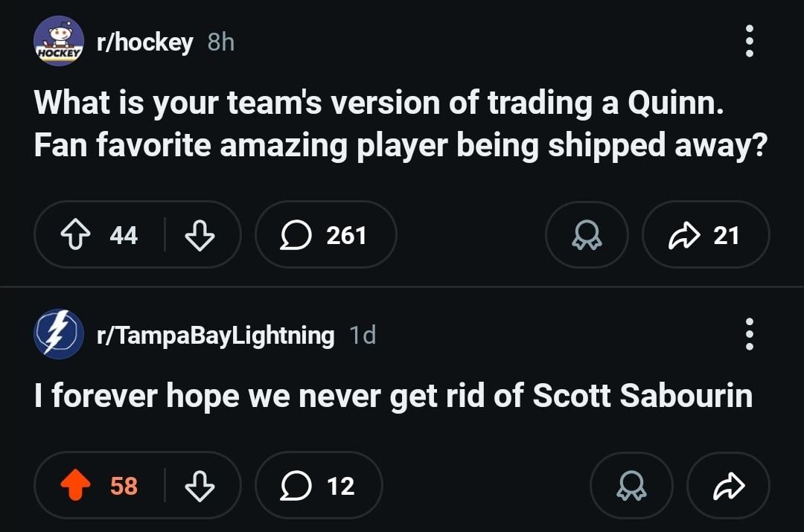
Task: Share the Quinn trade post
Action: pyautogui.click(x=705, y=235)
